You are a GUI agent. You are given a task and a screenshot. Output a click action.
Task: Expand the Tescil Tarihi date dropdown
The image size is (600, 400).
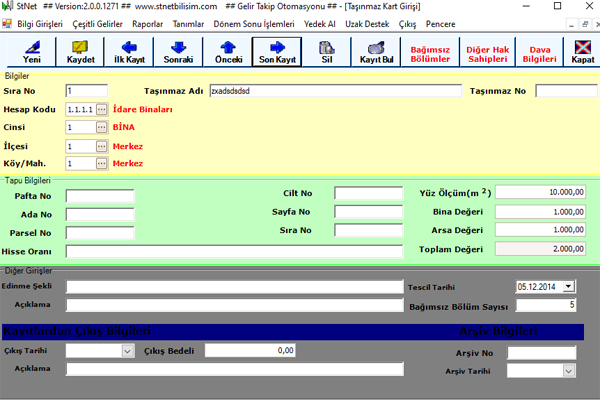[x=569, y=286]
